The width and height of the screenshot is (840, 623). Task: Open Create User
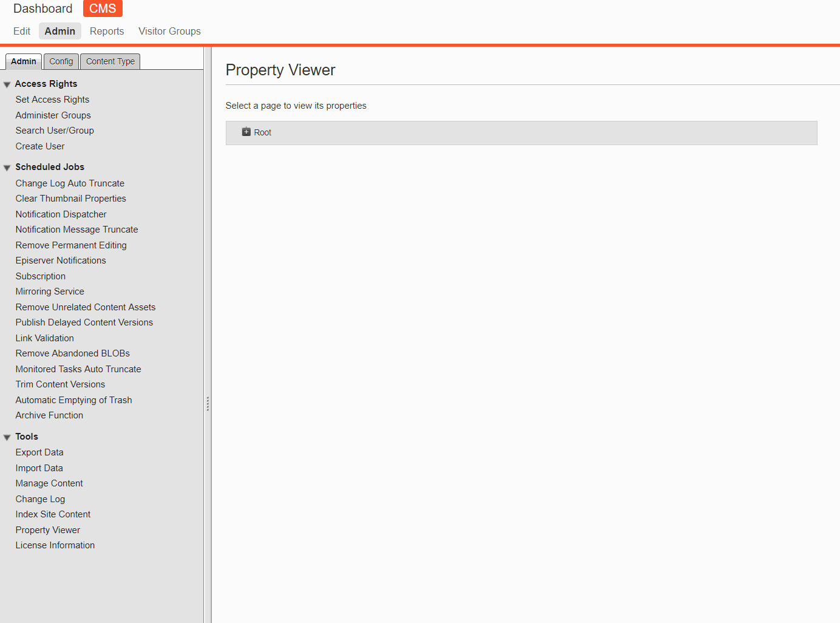(40, 146)
